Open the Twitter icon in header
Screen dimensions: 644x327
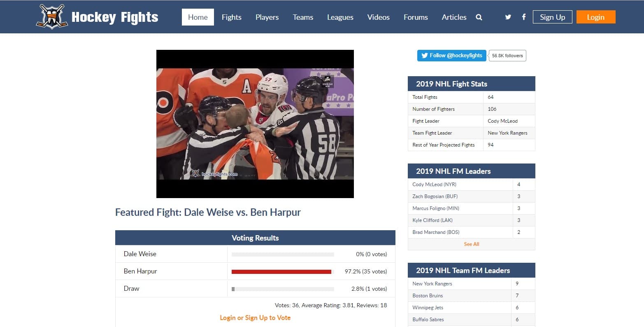[508, 17]
